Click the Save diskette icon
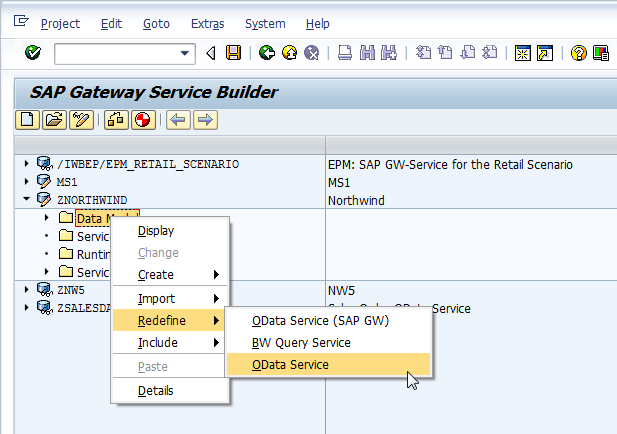Image resolution: width=617 pixels, height=434 pixels. point(233,53)
